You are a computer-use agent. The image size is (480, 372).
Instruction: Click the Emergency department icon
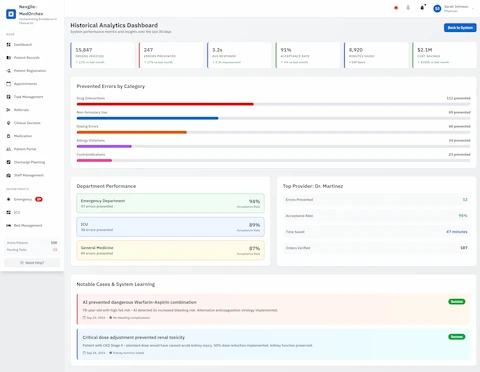coord(9,199)
